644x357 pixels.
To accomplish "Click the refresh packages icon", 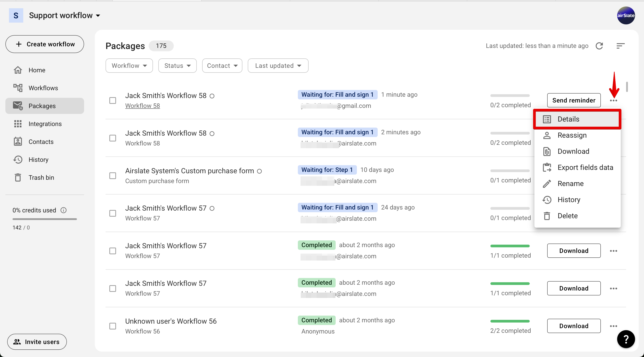I will pyautogui.click(x=599, y=46).
